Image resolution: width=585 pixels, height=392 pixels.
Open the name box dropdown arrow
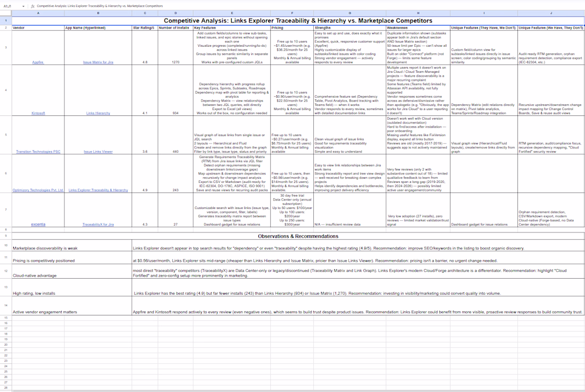(x=23, y=6)
